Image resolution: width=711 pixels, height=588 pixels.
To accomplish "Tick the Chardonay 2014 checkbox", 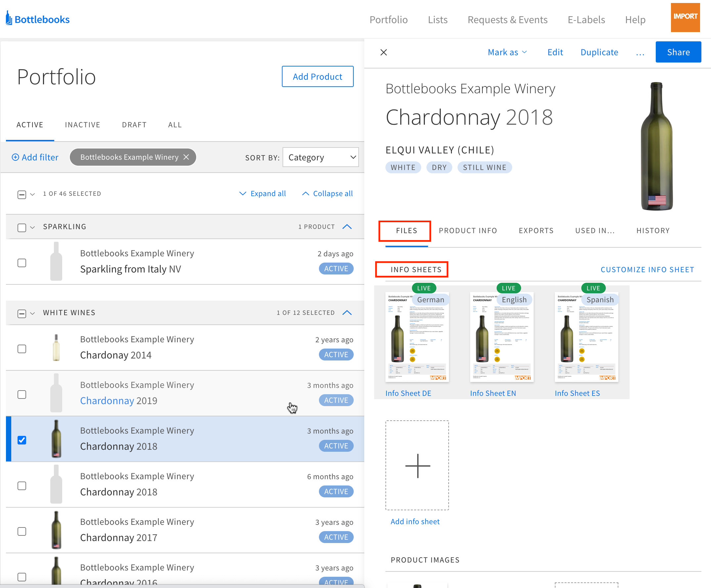I will (22, 349).
